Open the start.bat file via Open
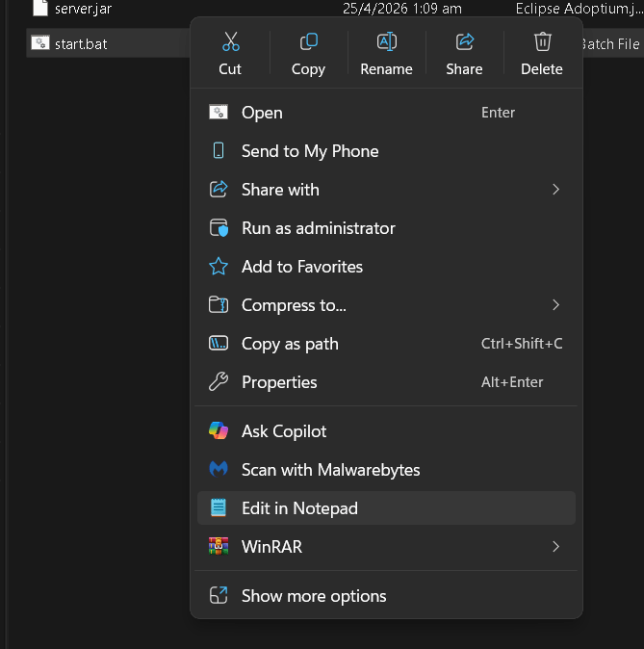 point(386,113)
